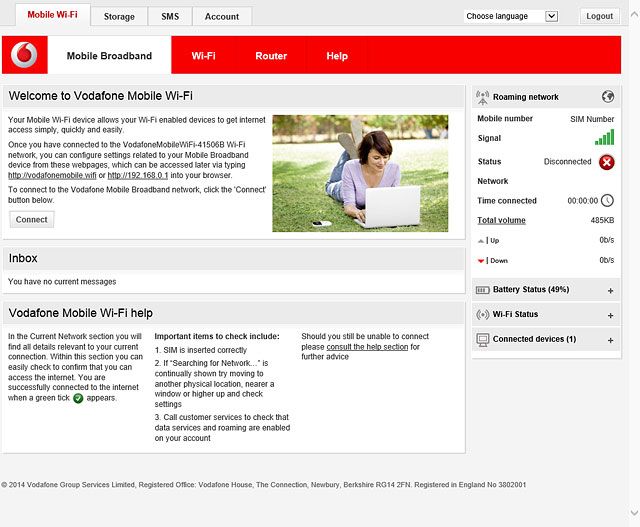Screen dimensions: 640x527
Task: Open the Storage tab
Action: pos(119,17)
